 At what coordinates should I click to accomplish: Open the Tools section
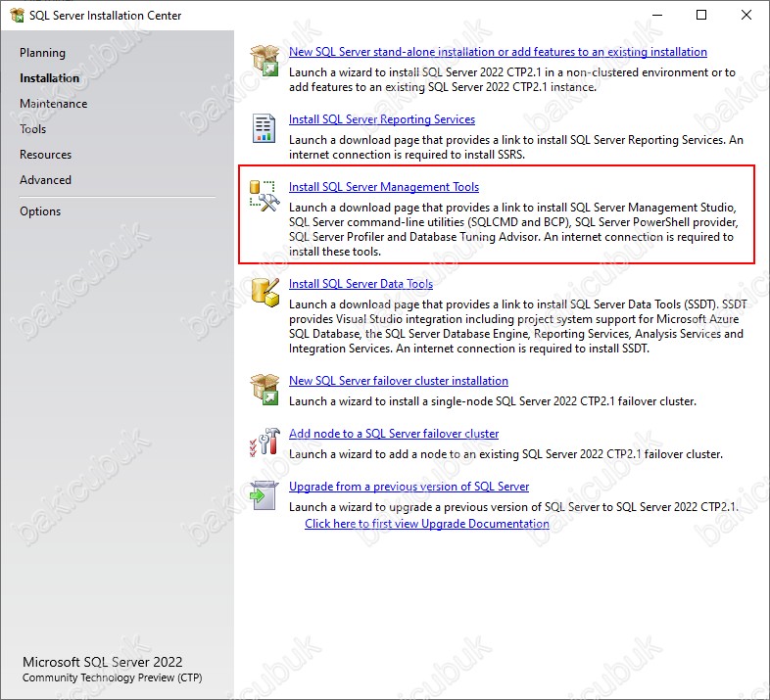[x=33, y=129]
